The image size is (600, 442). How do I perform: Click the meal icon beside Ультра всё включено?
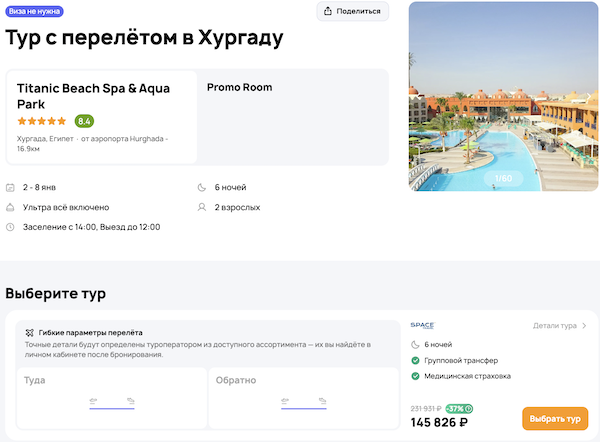10,207
